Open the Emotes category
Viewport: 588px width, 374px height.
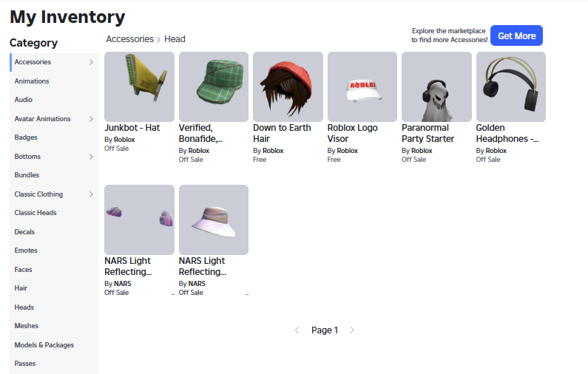(x=54, y=251)
